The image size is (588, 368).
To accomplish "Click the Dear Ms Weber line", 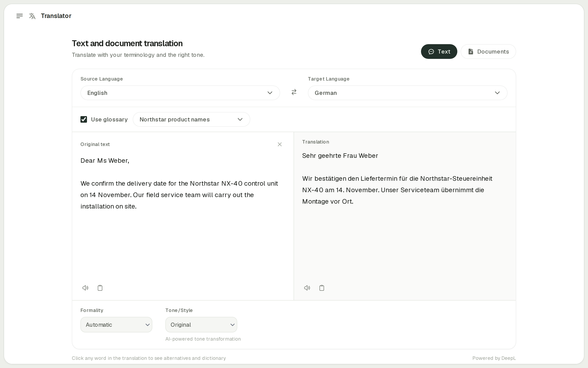I will 105,160.
